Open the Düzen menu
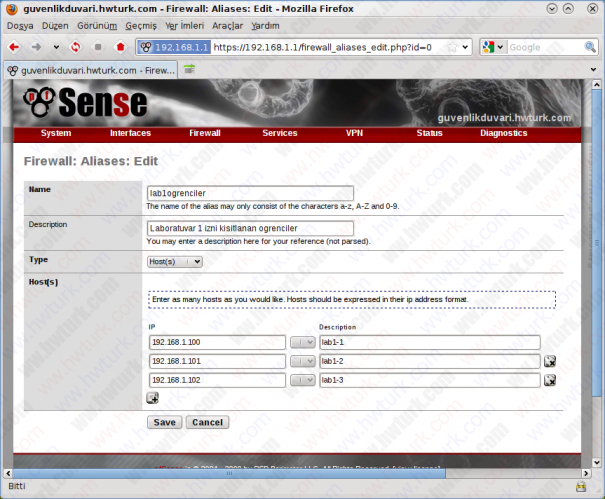Viewport: 605px width, 499px height. point(55,26)
